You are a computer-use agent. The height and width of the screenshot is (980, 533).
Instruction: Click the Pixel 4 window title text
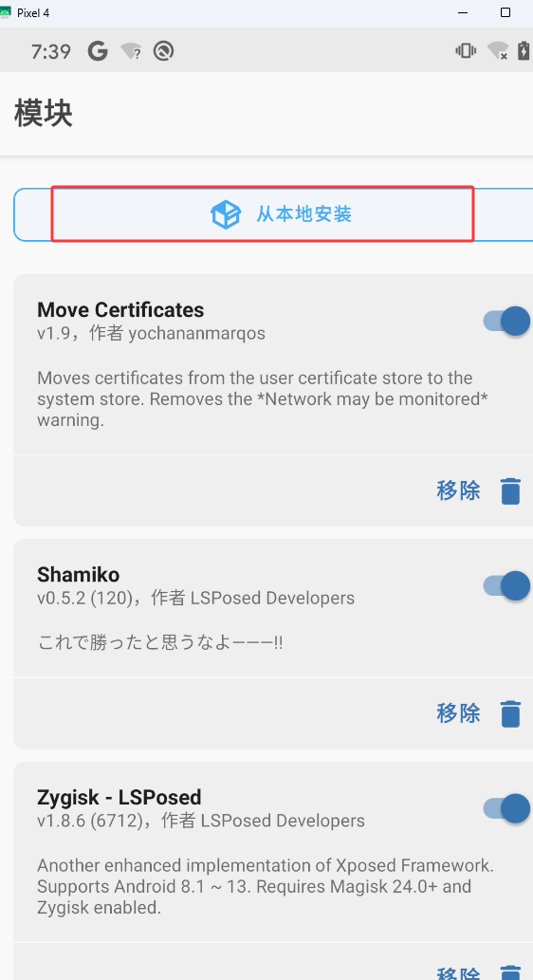click(x=33, y=13)
